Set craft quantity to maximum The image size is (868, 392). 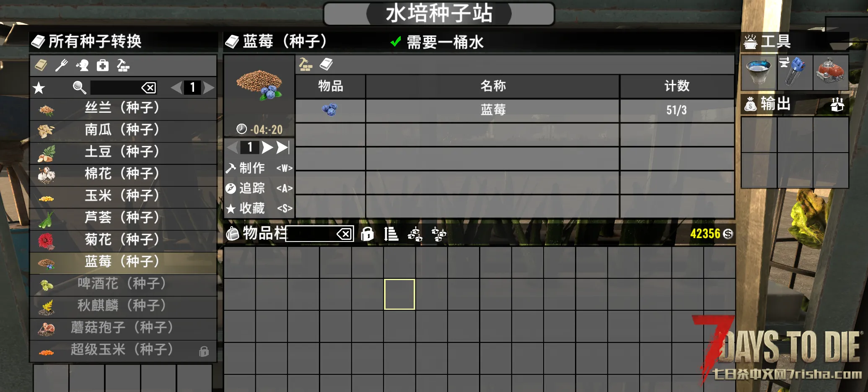click(x=283, y=147)
